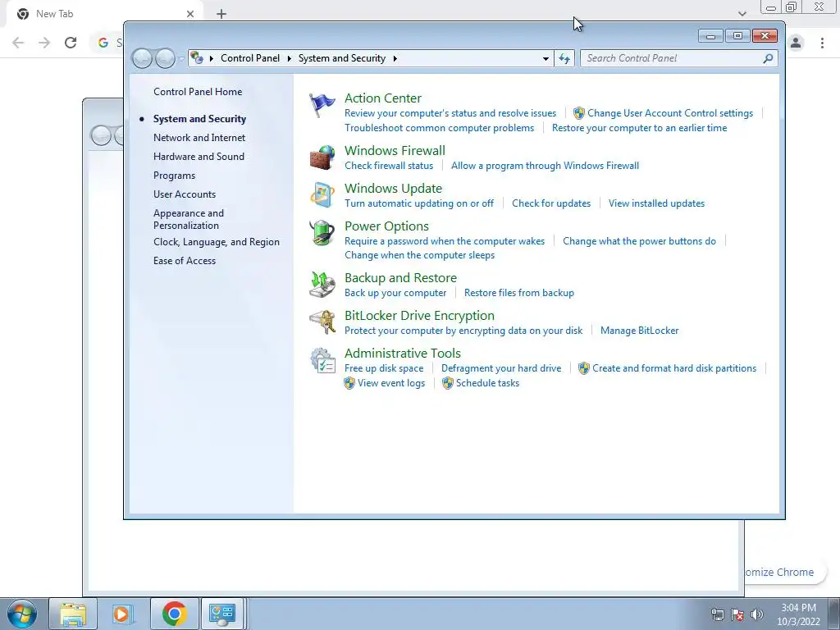
Task: Open the Action Center heading link
Action: 382,98
